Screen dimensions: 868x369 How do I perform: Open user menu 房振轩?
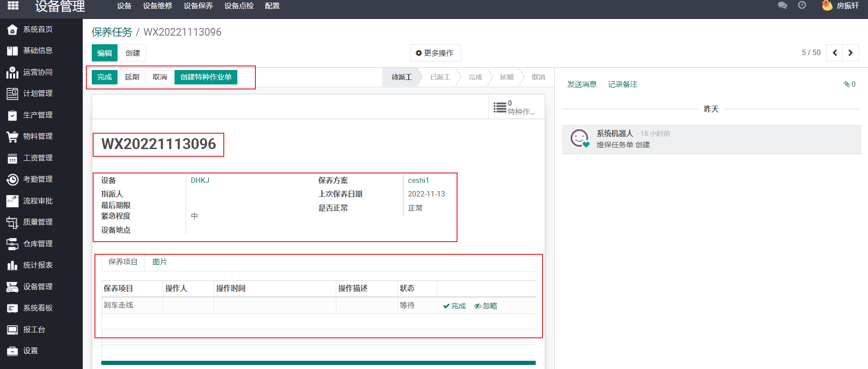coord(841,6)
